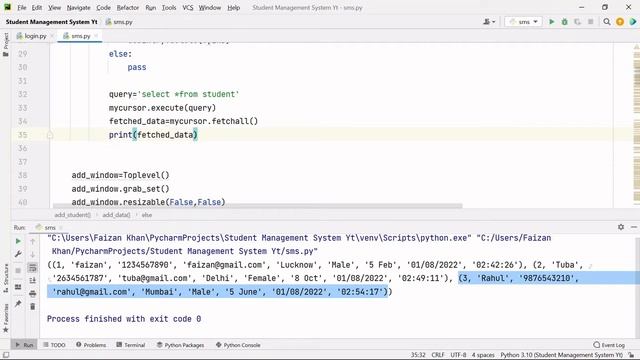Open the Help menu
640x360 pixels.
click(233, 7)
